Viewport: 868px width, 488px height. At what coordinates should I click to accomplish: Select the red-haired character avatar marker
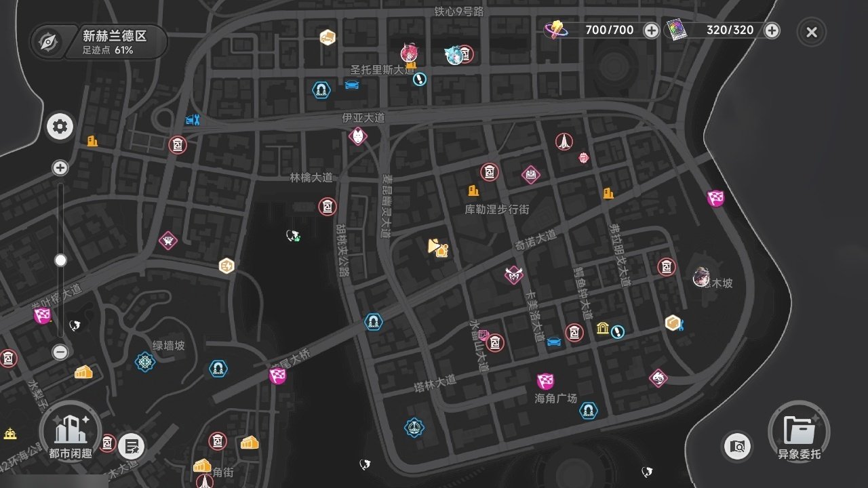pos(409,53)
